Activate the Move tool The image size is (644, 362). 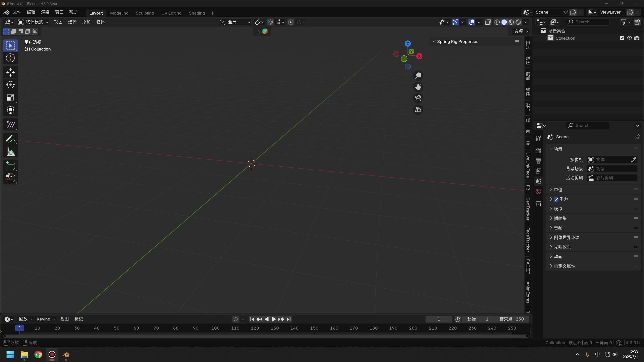click(10, 72)
